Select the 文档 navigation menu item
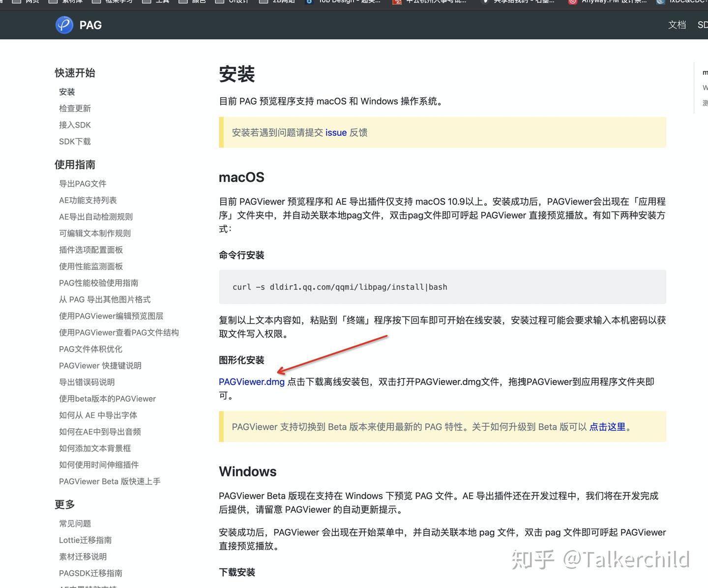 [677, 25]
